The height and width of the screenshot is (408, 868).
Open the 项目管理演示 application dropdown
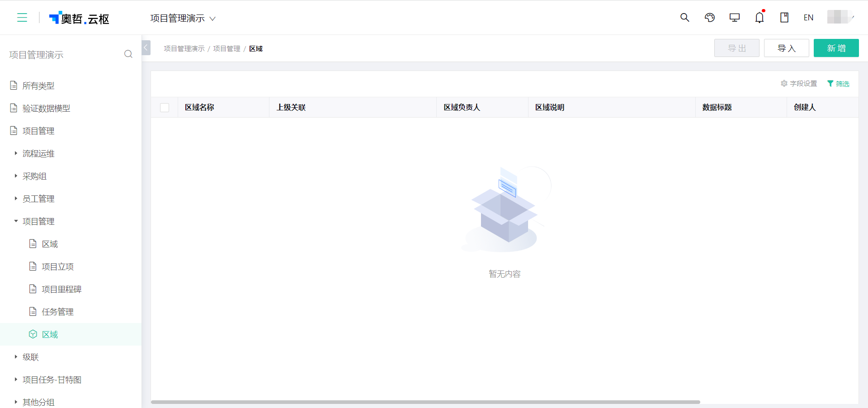pyautogui.click(x=183, y=18)
